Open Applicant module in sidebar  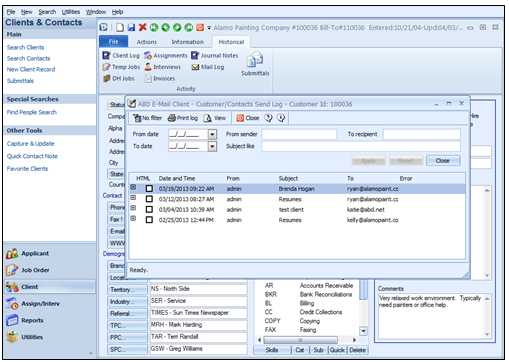point(28,253)
